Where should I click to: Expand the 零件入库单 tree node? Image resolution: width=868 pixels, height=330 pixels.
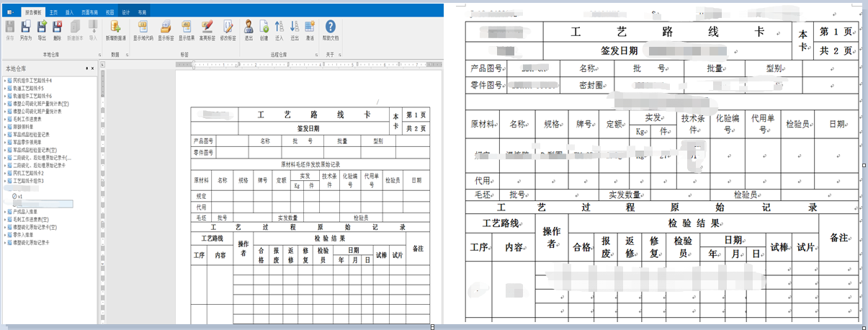5,235
